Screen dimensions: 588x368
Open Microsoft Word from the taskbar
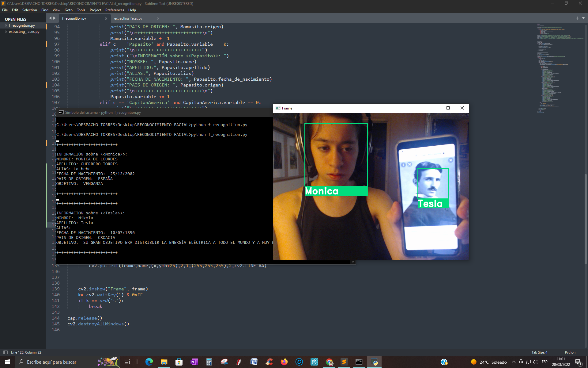pos(254,362)
